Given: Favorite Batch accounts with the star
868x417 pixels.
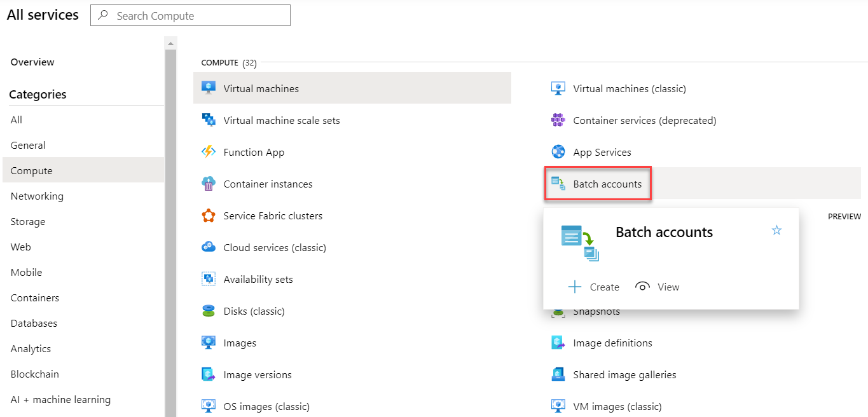Looking at the screenshot, I should (776, 230).
